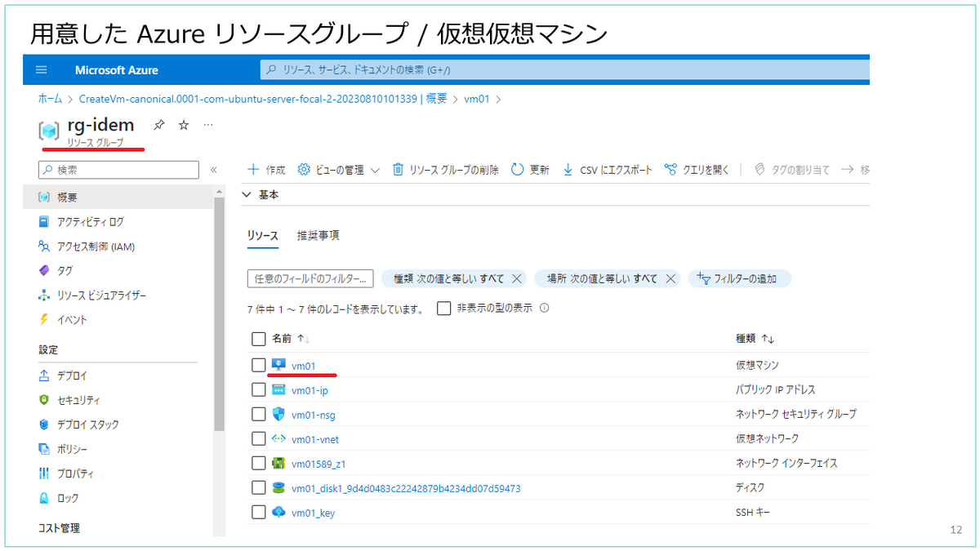The height and width of the screenshot is (551, 980).
Task: Switch to the 推奨事項 tab
Action: [318, 235]
